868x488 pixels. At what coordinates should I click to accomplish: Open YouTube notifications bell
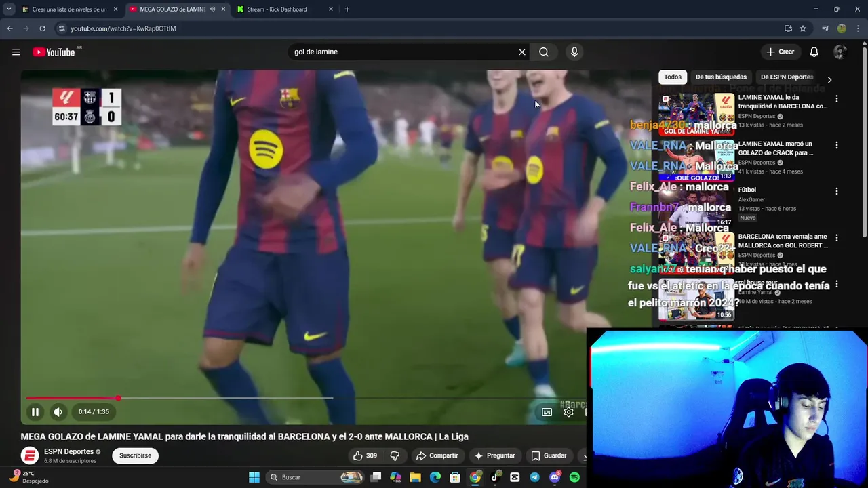pos(814,52)
